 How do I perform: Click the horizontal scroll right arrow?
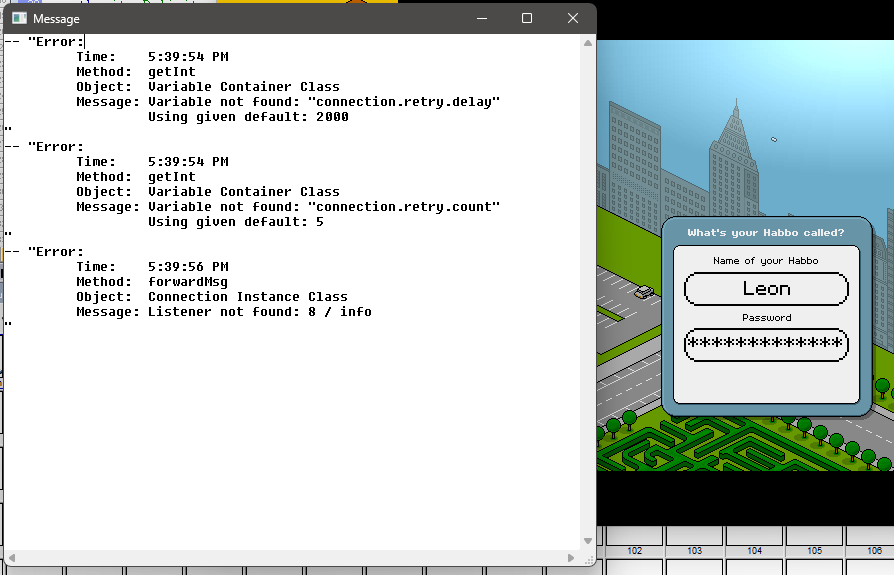pos(571,558)
